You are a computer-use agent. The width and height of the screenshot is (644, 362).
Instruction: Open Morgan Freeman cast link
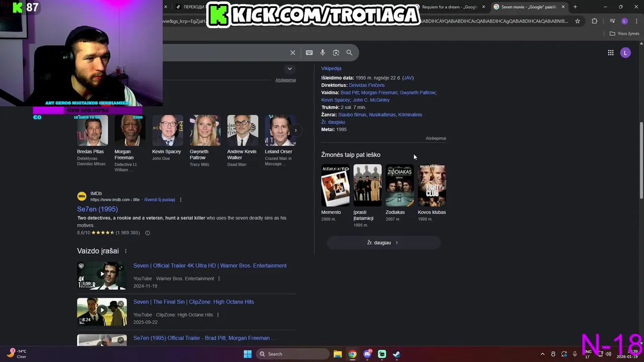pos(379,93)
